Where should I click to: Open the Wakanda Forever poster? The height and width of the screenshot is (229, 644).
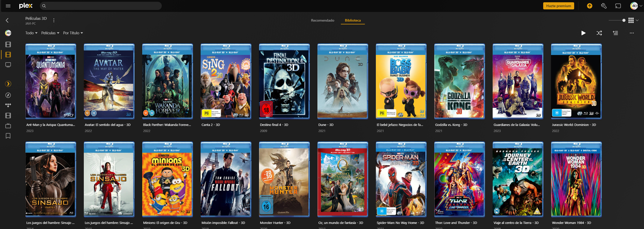168,81
